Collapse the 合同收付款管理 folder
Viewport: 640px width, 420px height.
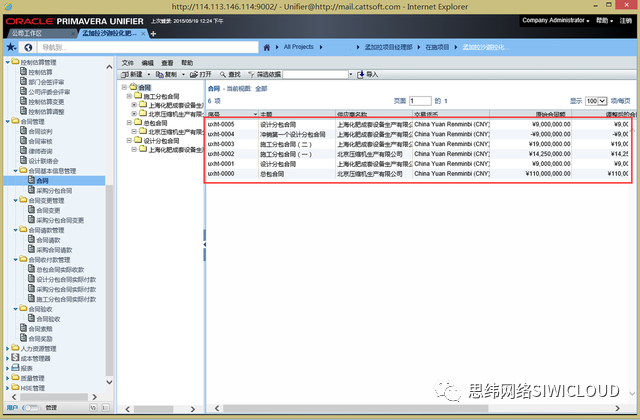[16, 260]
